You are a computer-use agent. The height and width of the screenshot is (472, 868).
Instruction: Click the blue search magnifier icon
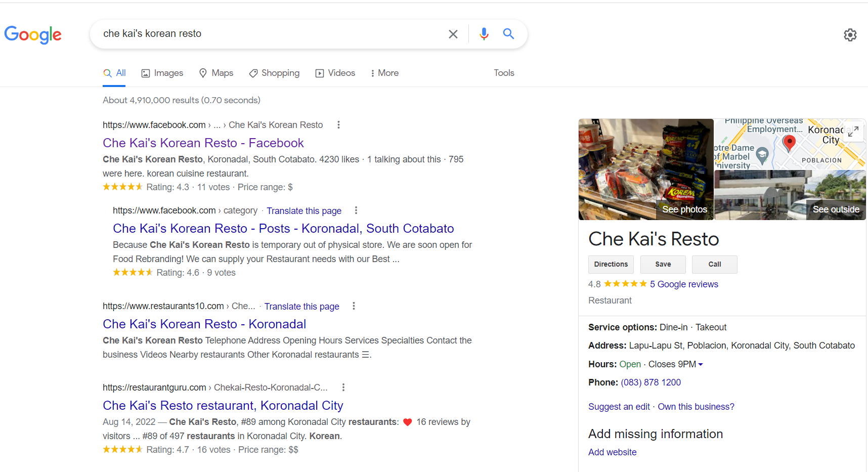click(508, 34)
